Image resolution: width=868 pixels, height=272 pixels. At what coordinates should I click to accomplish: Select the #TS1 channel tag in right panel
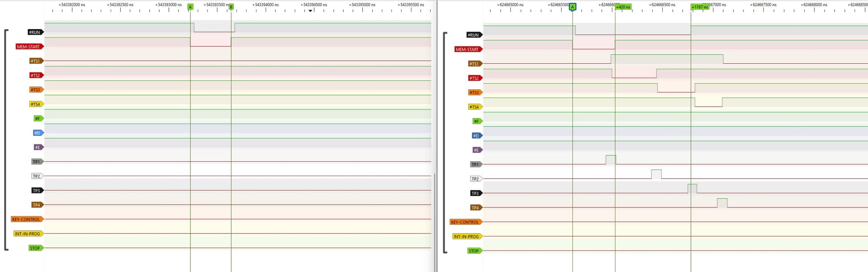(475, 64)
